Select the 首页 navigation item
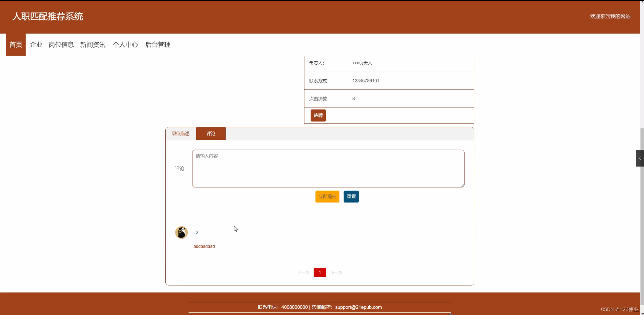This screenshot has width=644, height=315. 15,44
